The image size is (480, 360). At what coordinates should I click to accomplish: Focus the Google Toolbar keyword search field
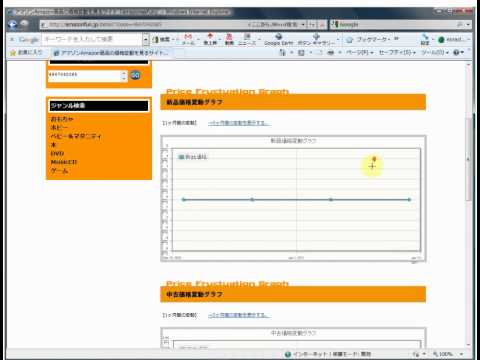click(92, 40)
